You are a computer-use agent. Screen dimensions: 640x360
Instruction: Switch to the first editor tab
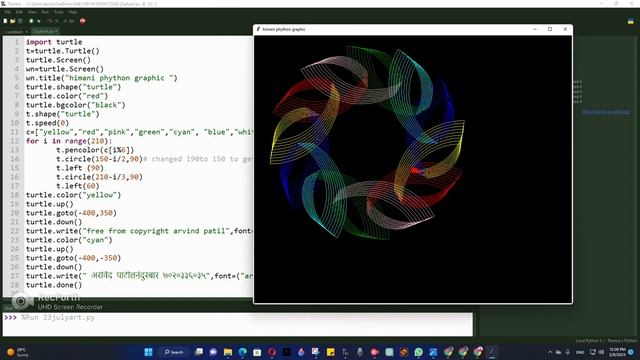pos(15,31)
